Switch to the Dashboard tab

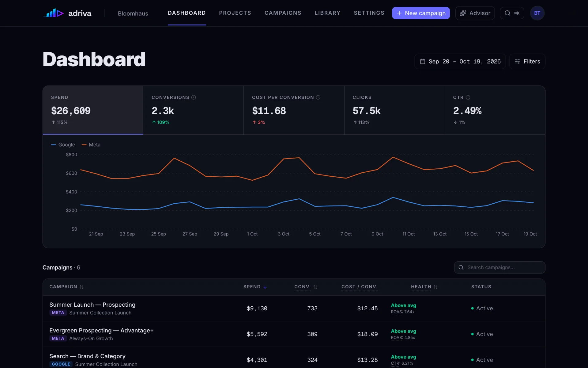pos(187,13)
